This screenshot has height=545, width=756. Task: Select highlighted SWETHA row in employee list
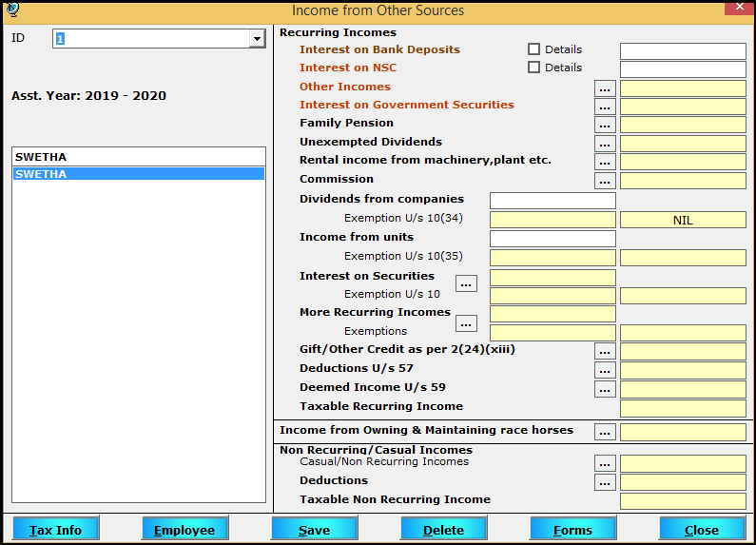[x=139, y=174]
